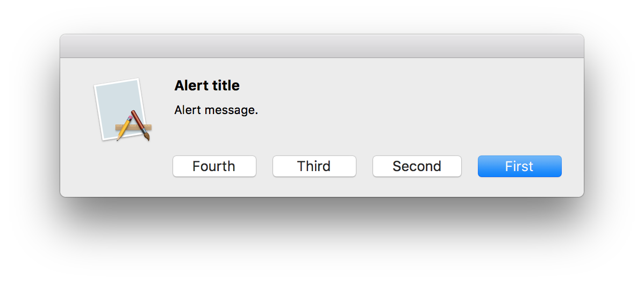Image resolution: width=644 pixels, height=283 pixels.
Task: Click the yellow pencil in the icon
Action: pos(124,129)
